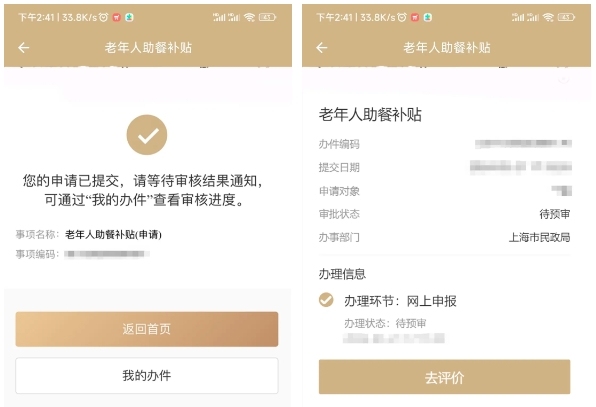The width and height of the screenshot is (596, 407).
Task: Tap 办理信息 section heading
Action: [342, 274]
